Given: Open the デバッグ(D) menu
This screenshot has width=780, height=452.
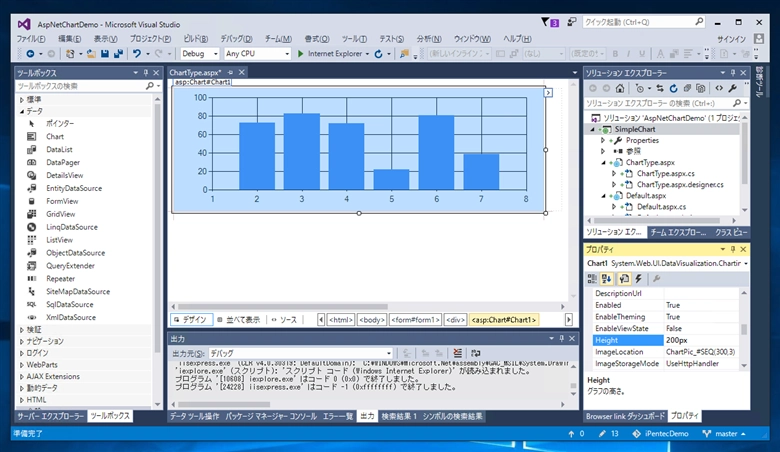Looking at the screenshot, I should coord(236,39).
